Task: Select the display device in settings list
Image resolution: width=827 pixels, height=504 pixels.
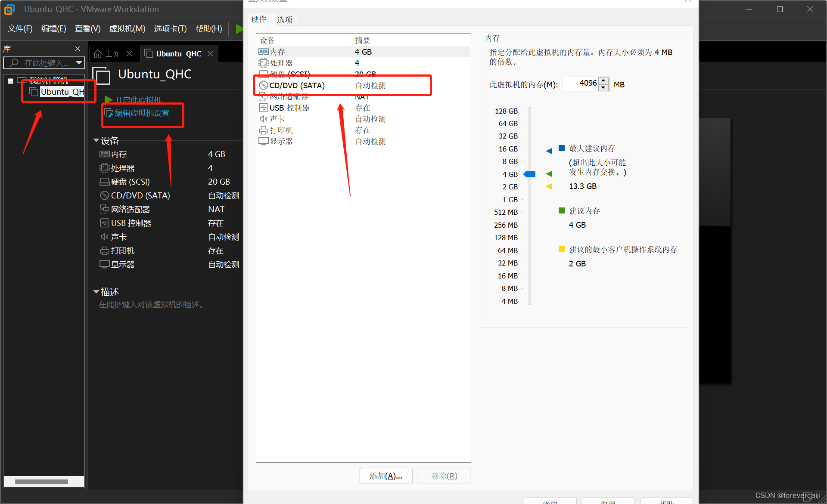Action: pyautogui.click(x=281, y=142)
